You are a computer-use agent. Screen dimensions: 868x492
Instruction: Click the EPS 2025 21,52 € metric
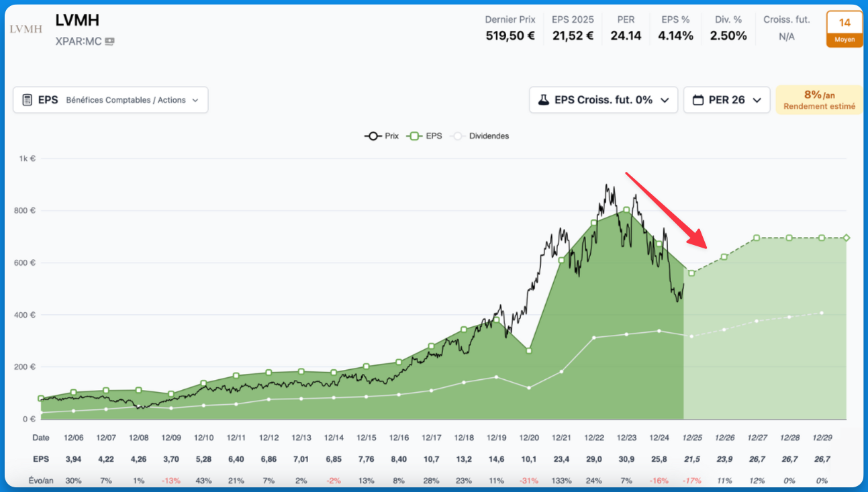pos(573,36)
